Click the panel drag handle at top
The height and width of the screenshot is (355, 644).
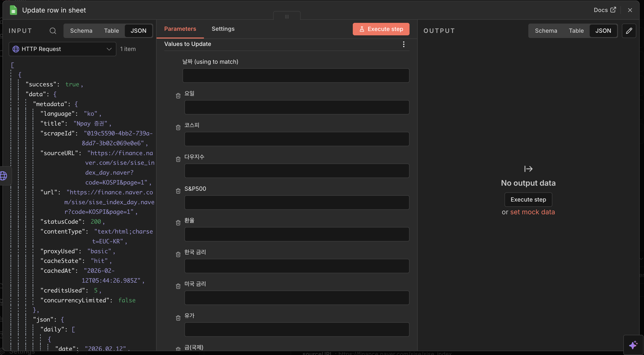click(x=287, y=17)
